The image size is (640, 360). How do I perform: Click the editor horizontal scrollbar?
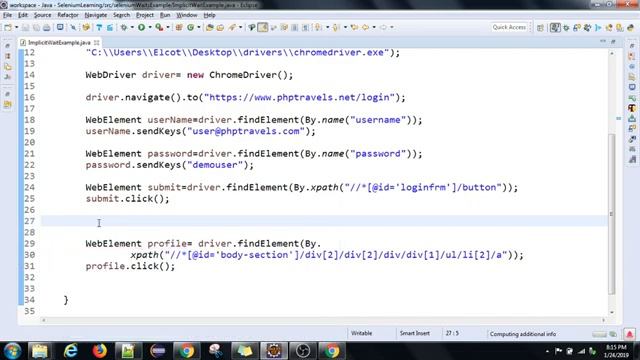(323, 320)
